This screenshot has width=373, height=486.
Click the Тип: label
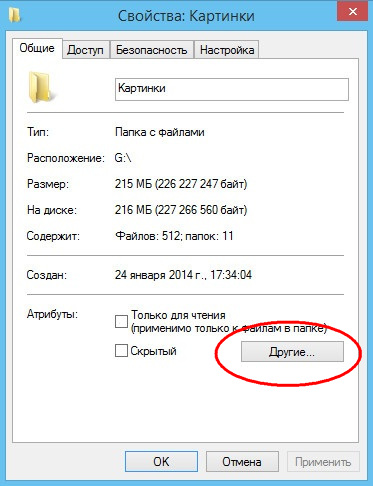(38, 132)
